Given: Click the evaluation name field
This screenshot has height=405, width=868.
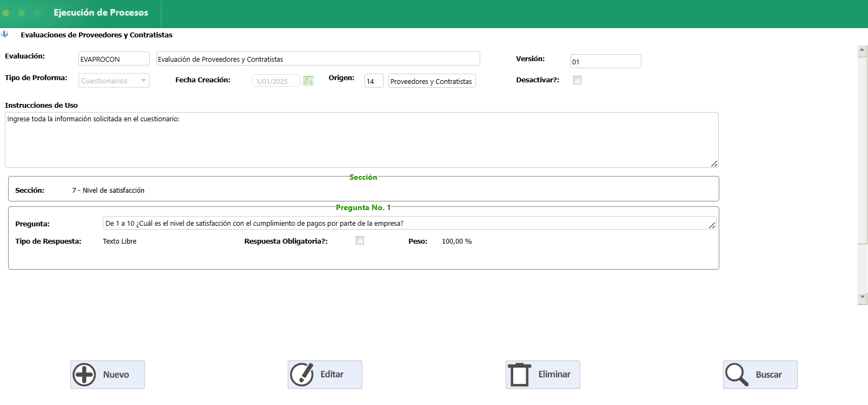Looking at the screenshot, I should 318,58.
